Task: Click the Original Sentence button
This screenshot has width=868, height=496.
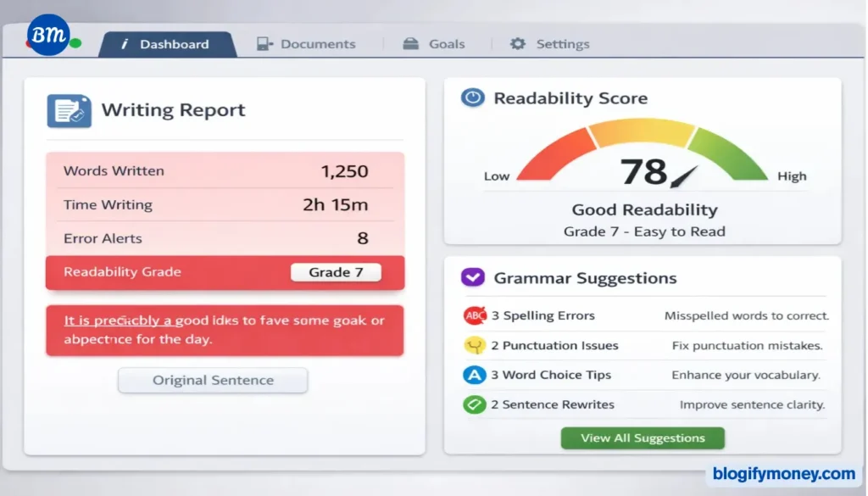Action: pyautogui.click(x=213, y=381)
